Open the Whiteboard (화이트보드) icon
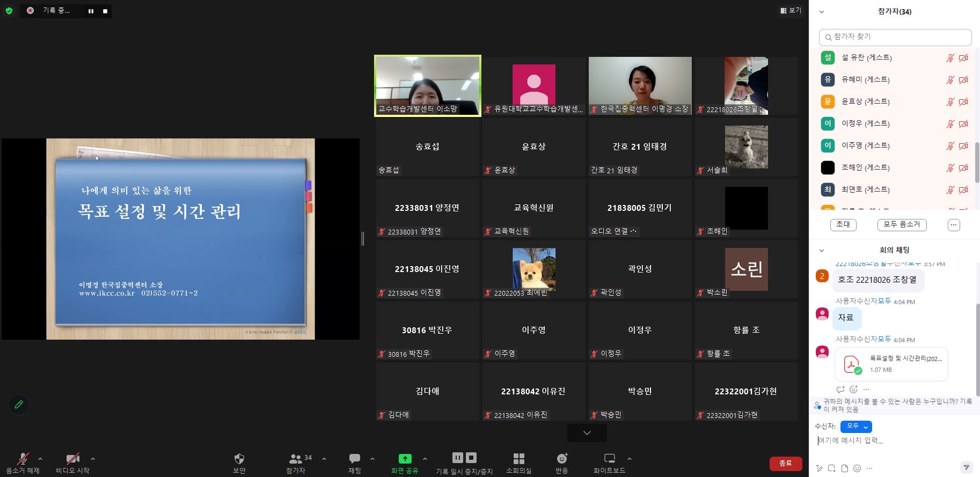This screenshot has height=477, width=980. 609,459
